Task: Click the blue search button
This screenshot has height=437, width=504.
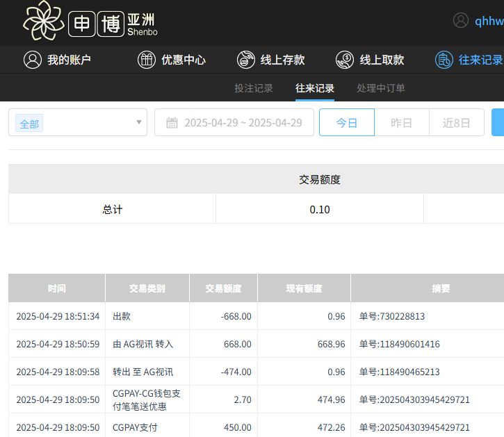Action: pos(498,123)
